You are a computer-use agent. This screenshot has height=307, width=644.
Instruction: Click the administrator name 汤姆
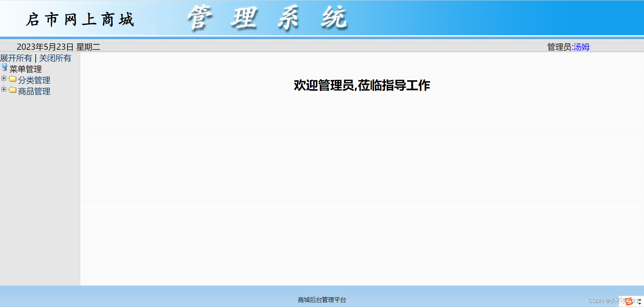pyautogui.click(x=581, y=47)
